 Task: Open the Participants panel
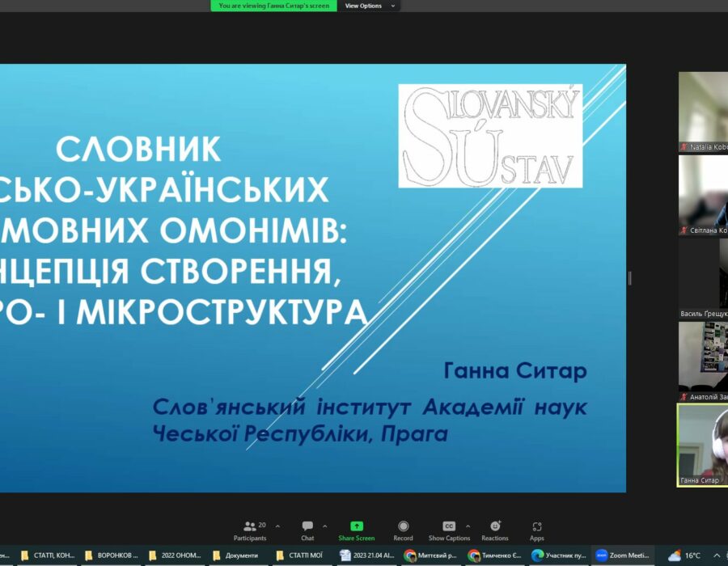tap(249, 530)
